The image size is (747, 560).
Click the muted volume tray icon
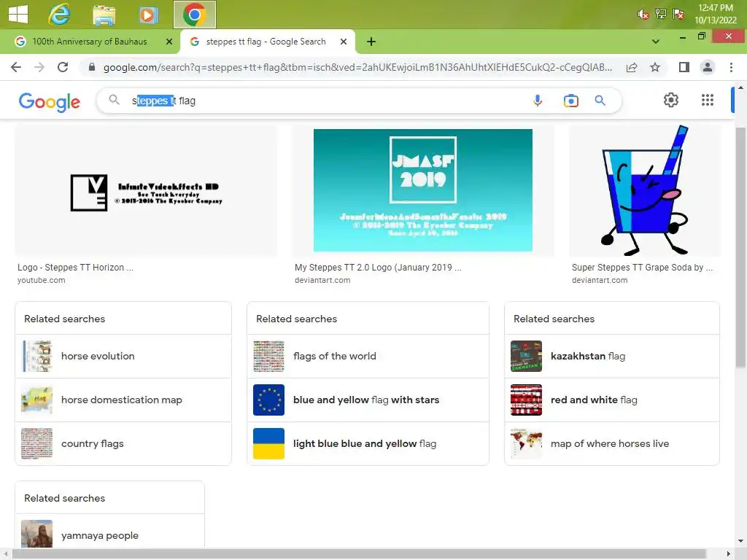point(643,15)
